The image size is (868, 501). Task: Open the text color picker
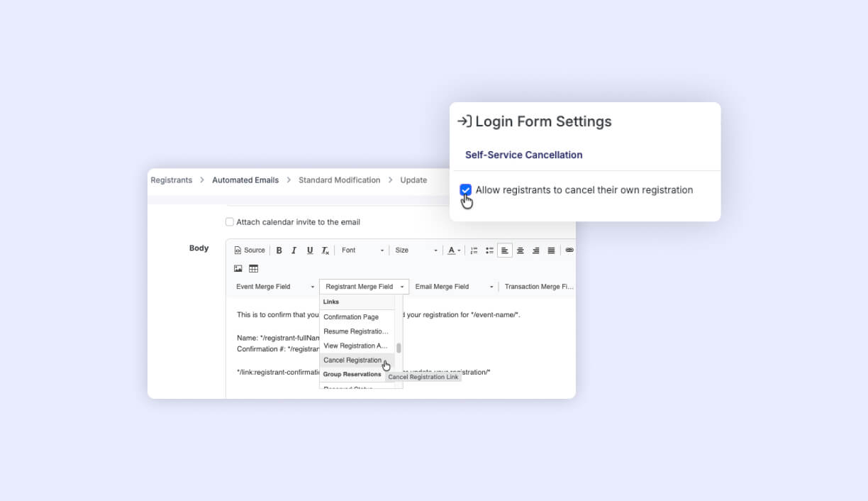454,250
